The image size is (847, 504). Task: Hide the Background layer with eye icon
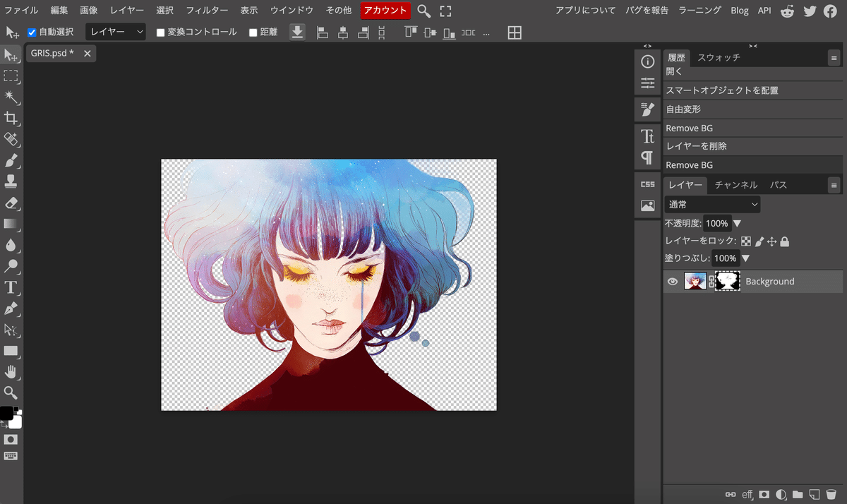[x=673, y=282]
